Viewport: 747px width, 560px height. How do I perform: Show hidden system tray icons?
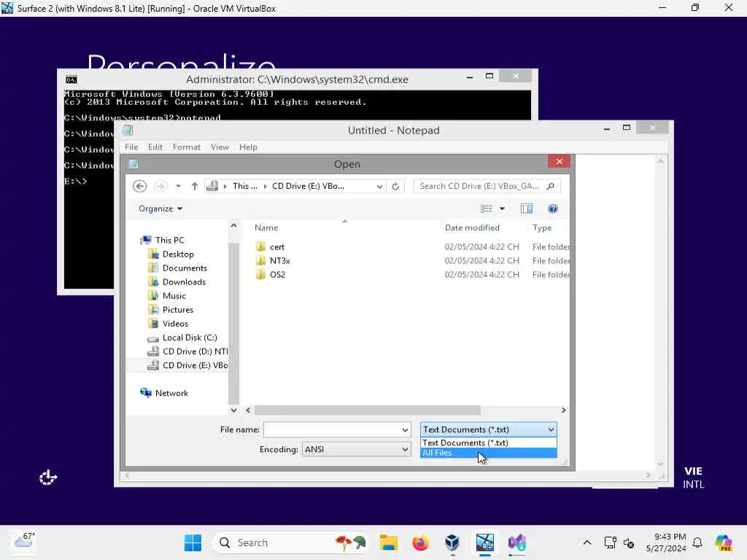click(587, 542)
